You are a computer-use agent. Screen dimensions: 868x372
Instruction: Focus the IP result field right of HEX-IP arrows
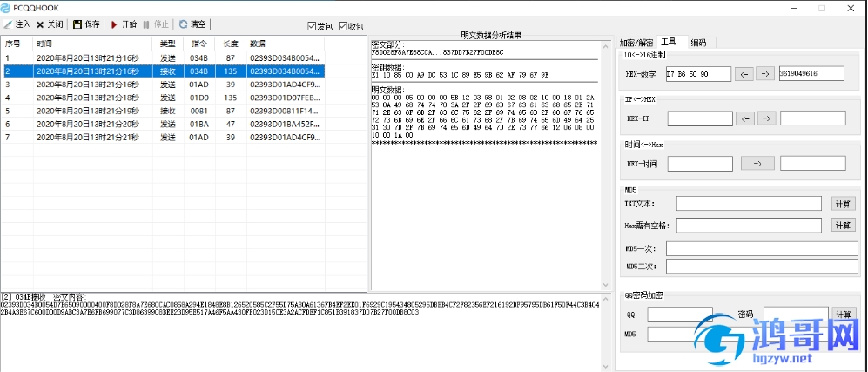(x=812, y=118)
